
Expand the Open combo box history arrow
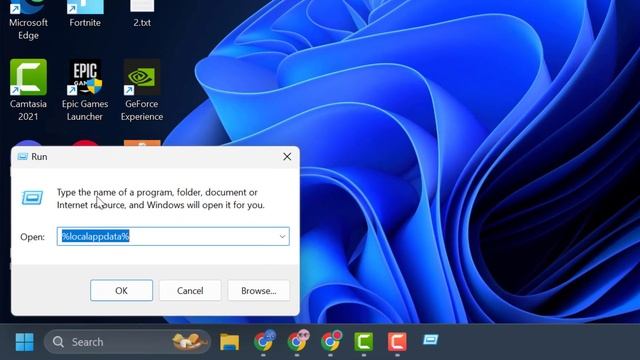282,237
